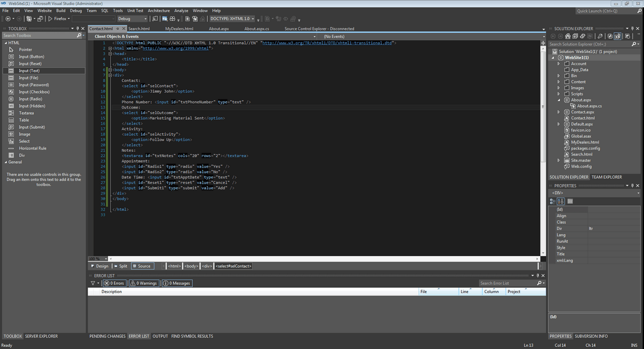Viewport: 644px width, 349px height.
Task: Select the Textarea item in the Toolbox
Action: tap(26, 113)
